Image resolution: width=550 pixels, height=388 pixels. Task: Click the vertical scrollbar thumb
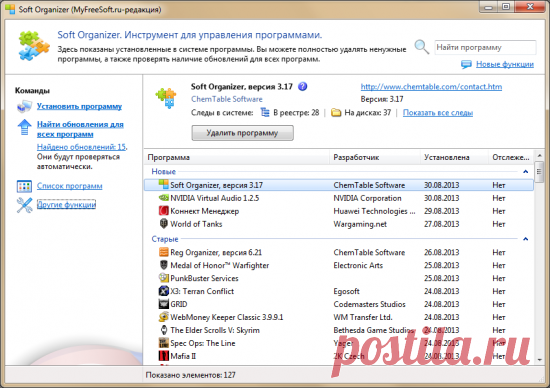tap(539, 172)
